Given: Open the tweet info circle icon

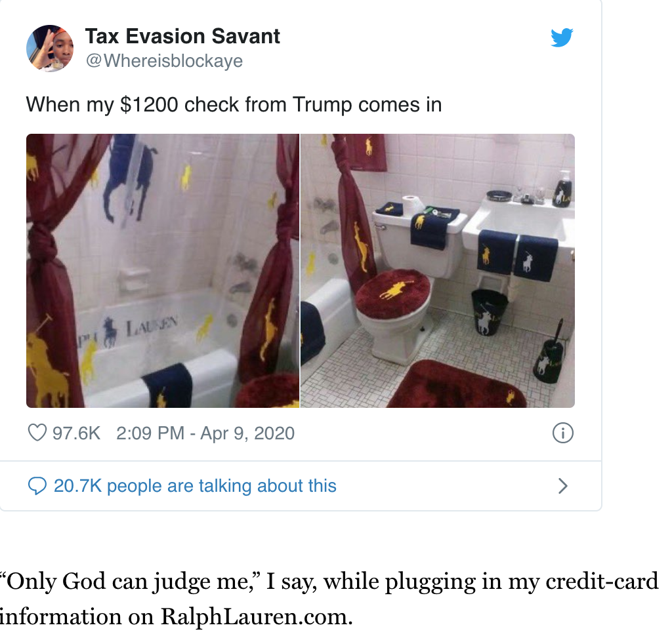Looking at the screenshot, I should pyautogui.click(x=563, y=433).
